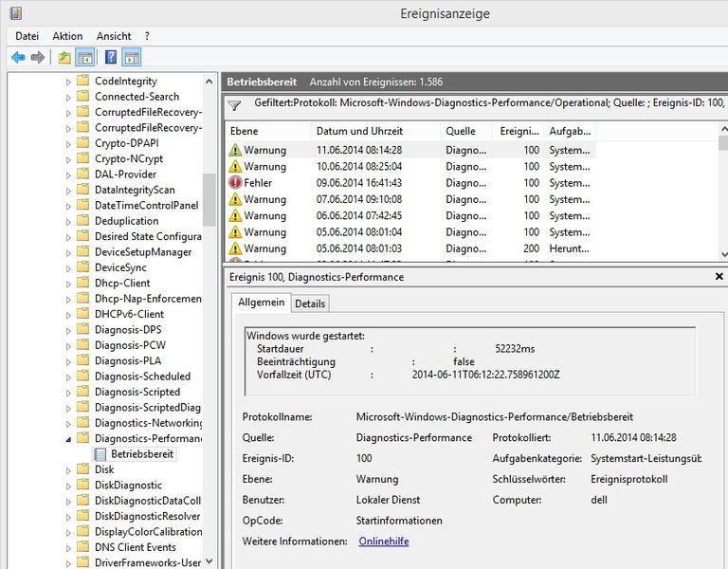This screenshot has width=728, height=569.
Task: Collapse the Diagnostics-Performance node
Action: (68, 439)
